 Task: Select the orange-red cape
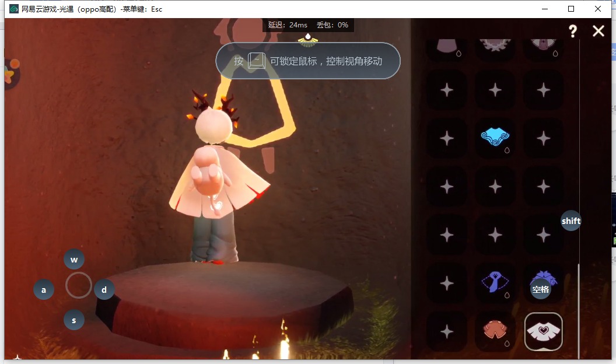pyautogui.click(x=495, y=331)
